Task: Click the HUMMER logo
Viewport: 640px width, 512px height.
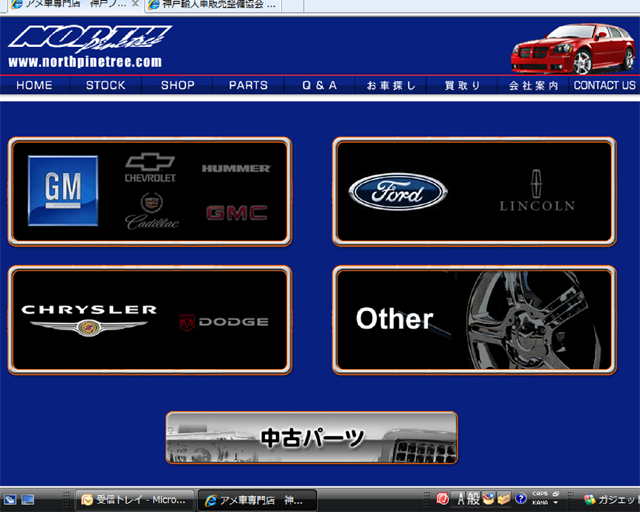Action: coord(236,168)
